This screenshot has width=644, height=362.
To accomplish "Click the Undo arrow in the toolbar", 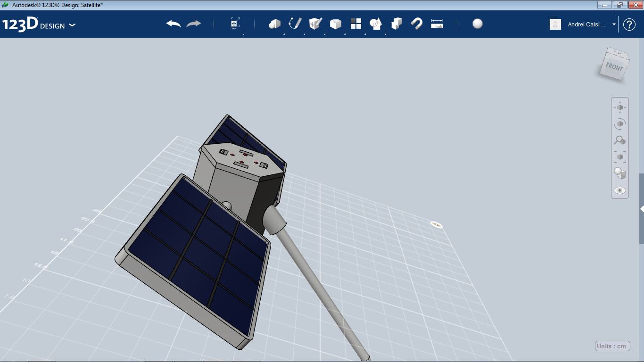I will 172,24.
